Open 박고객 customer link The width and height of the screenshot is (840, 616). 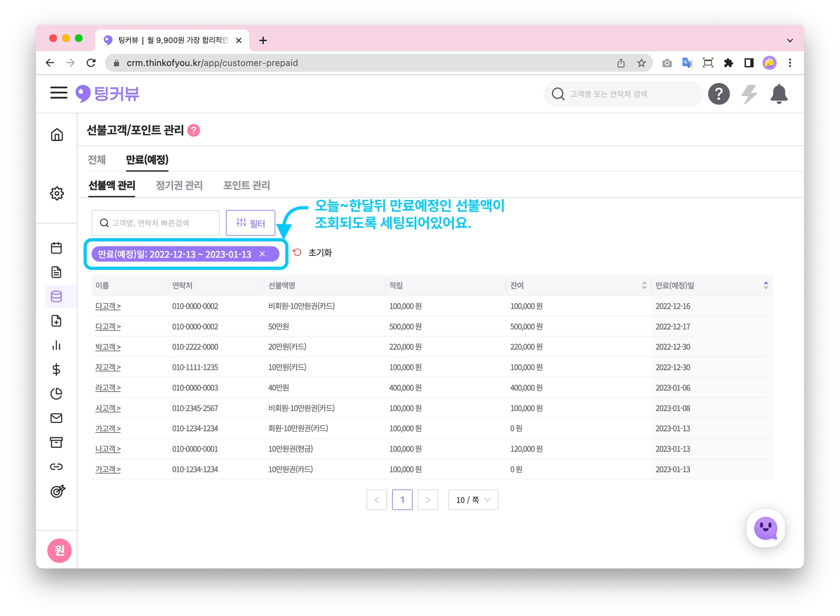click(108, 347)
